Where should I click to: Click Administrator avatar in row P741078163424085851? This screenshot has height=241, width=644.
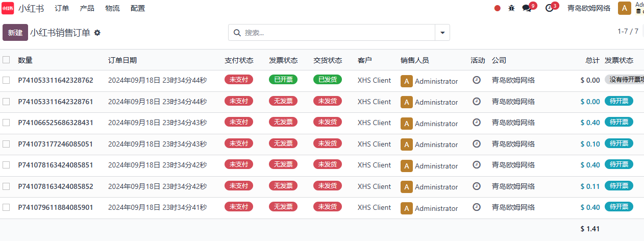click(x=407, y=166)
